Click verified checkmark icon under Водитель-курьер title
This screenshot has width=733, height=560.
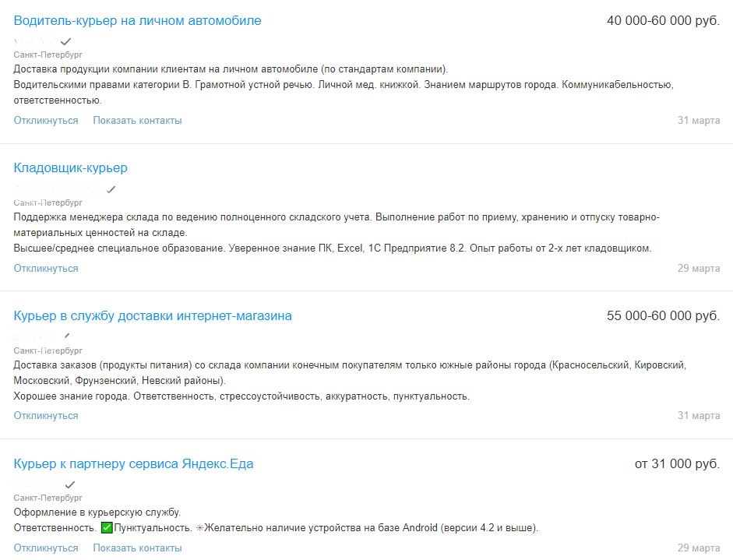coord(66,41)
